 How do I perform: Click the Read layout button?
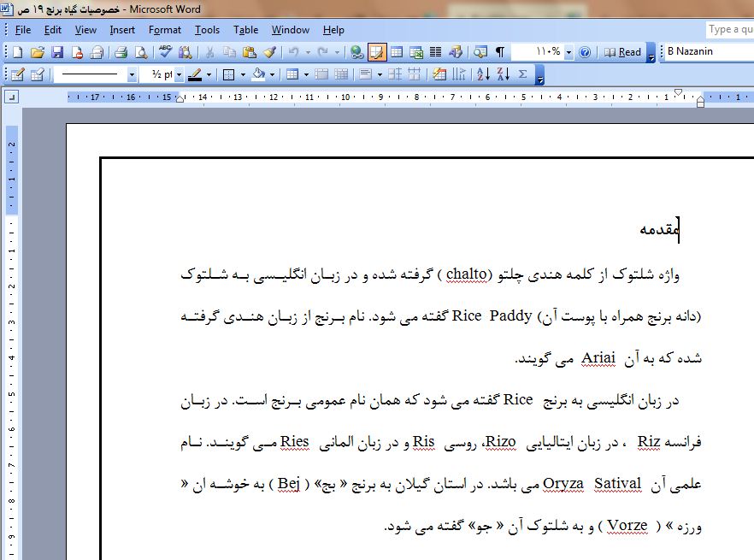point(622,52)
